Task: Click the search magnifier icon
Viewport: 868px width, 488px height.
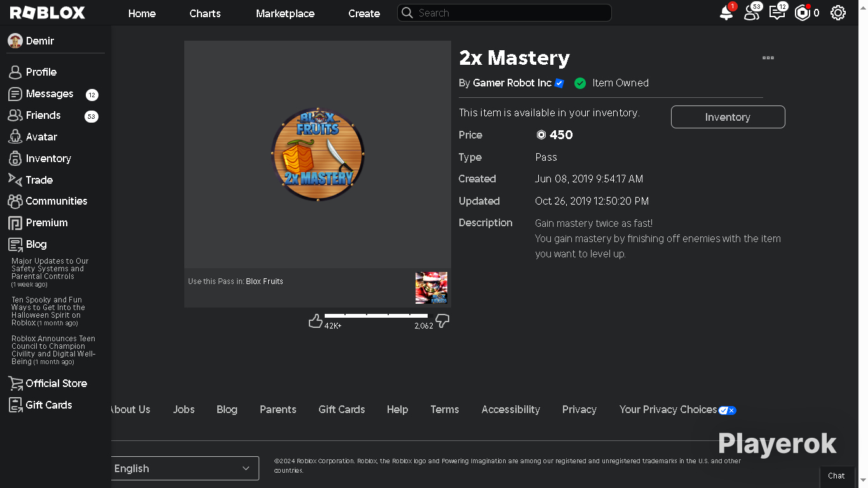Action: point(407,13)
